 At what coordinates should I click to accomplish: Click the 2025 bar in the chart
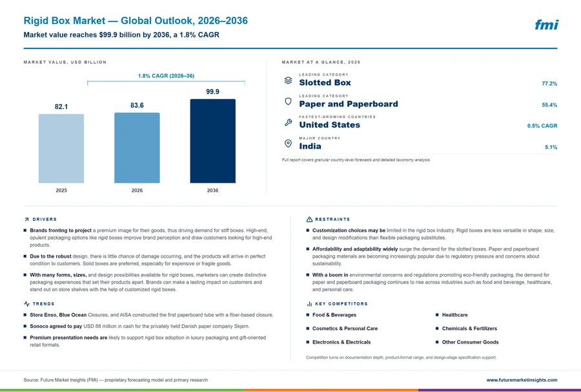tap(61, 149)
